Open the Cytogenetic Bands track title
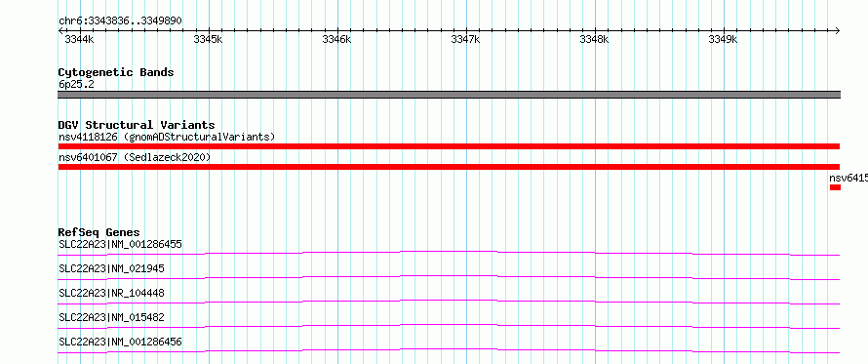The width and height of the screenshot is (868, 364). point(116,72)
